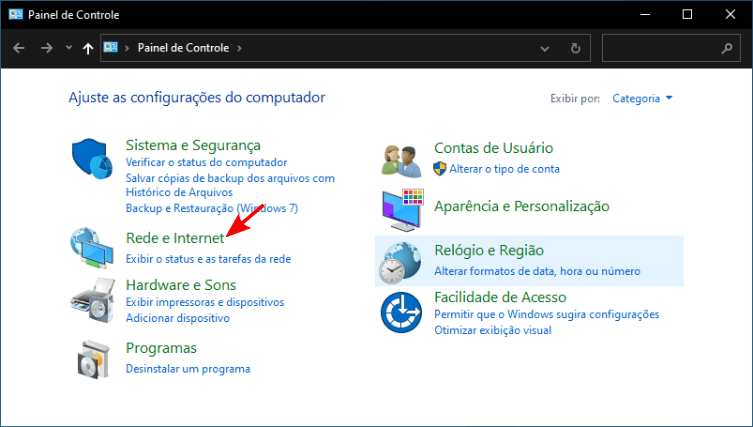The width and height of the screenshot is (753, 427).
Task: Minimize the Painel de Controle window
Action: (645, 14)
